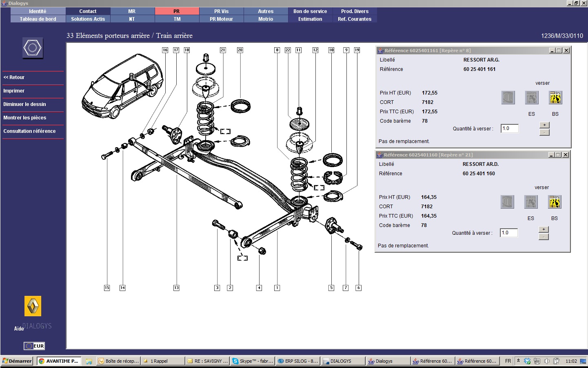Click the BS basket icon for RESSORT AR.D.

554,202
